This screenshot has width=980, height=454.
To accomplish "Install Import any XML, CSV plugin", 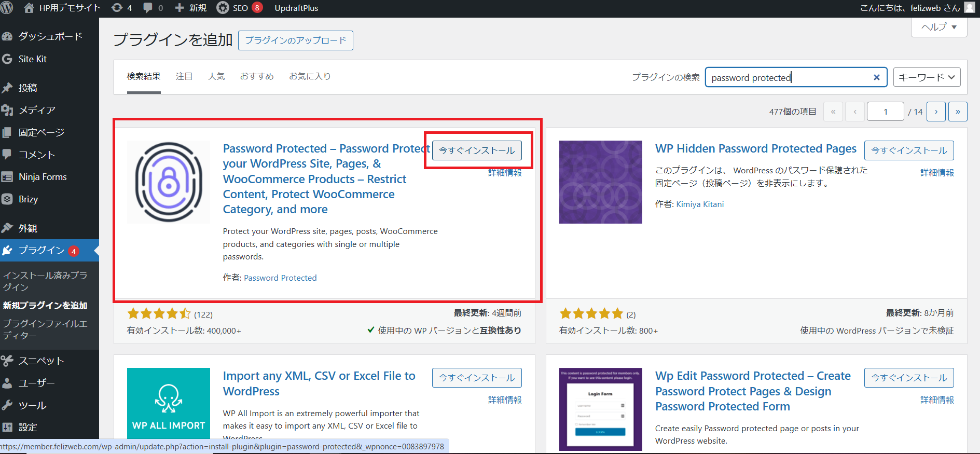I will 477,378.
